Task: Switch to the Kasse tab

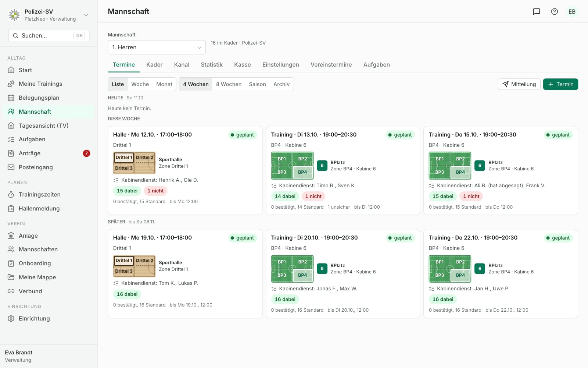Action: tap(243, 65)
